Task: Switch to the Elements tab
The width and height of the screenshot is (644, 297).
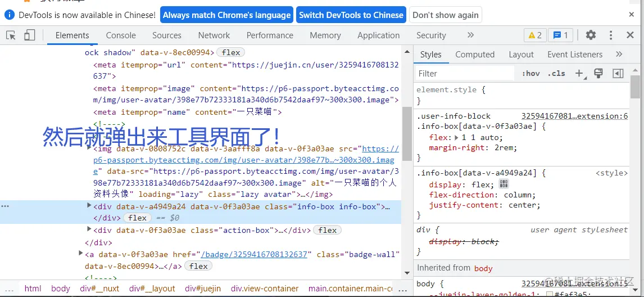Action: click(x=72, y=35)
